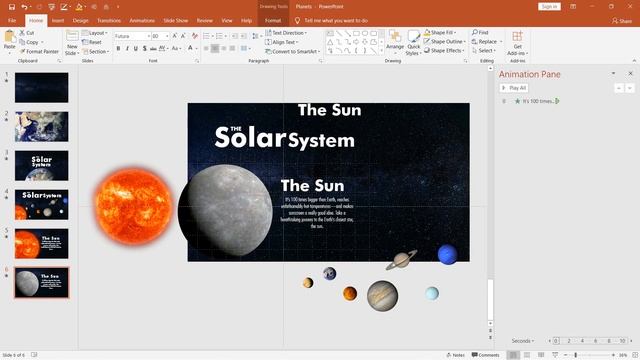Cut the selection

(x=27, y=33)
